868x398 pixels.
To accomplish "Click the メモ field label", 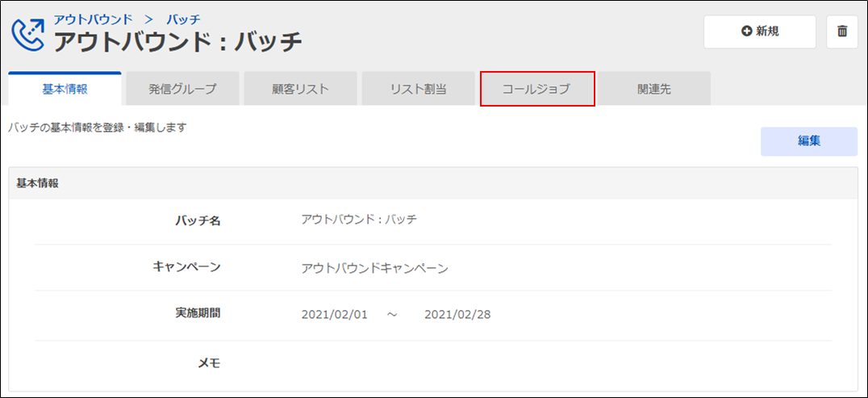I will [209, 362].
